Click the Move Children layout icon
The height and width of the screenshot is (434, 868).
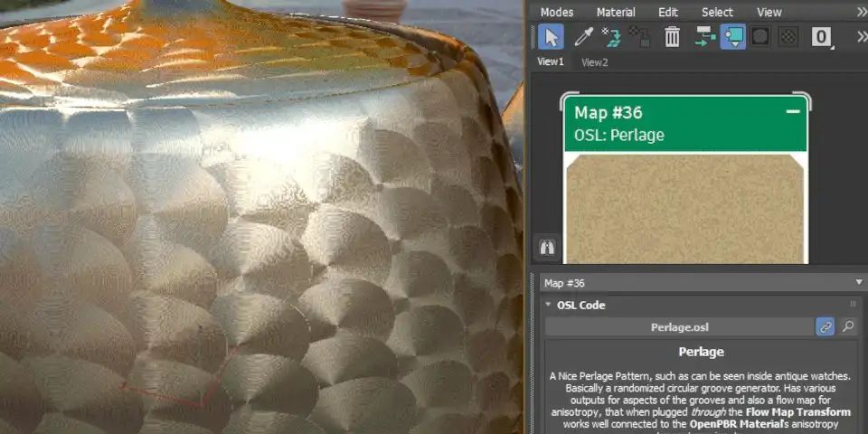tap(704, 37)
